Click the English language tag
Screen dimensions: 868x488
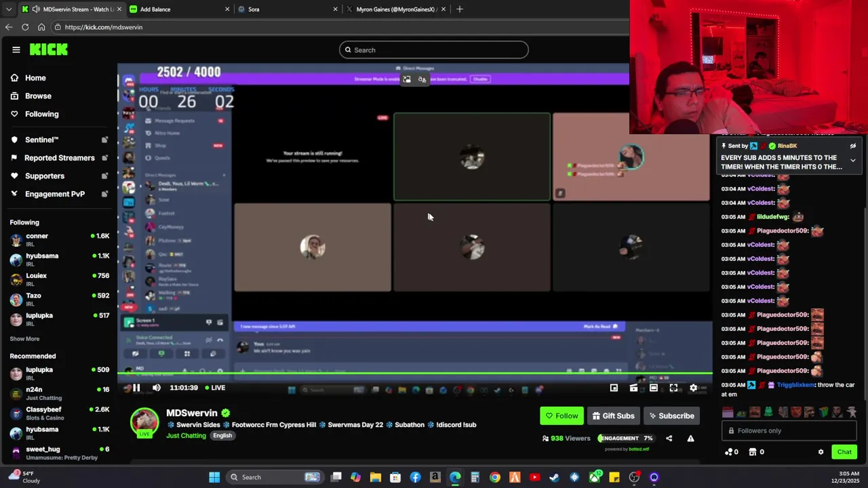(x=222, y=436)
